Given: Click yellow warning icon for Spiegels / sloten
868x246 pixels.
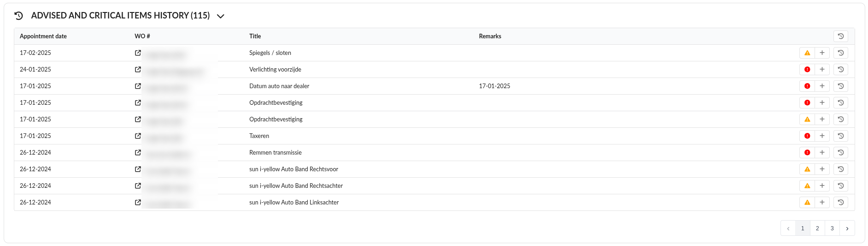Looking at the screenshot, I should pyautogui.click(x=807, y=53).
